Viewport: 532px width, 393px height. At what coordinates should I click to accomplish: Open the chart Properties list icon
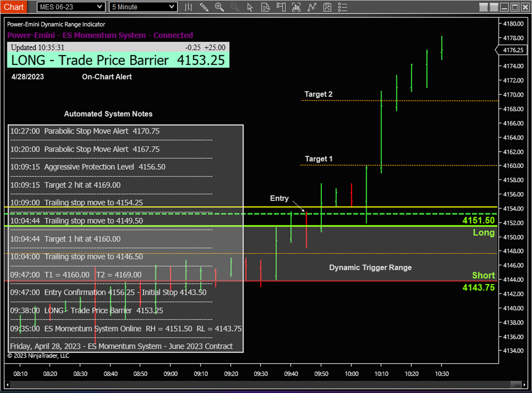click(343, 7)
